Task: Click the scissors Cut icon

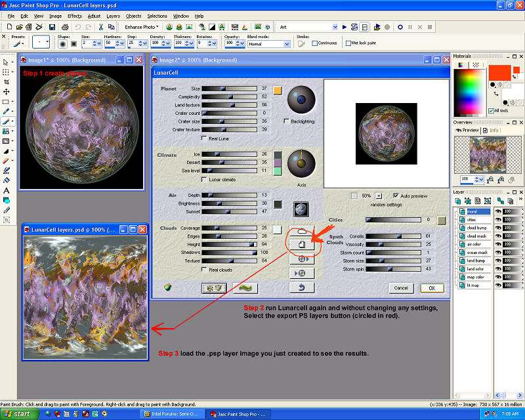Action: tap(101, 27)
